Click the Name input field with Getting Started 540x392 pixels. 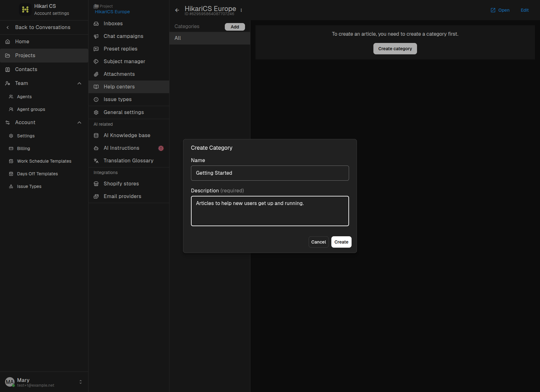(x=270, y=173)
